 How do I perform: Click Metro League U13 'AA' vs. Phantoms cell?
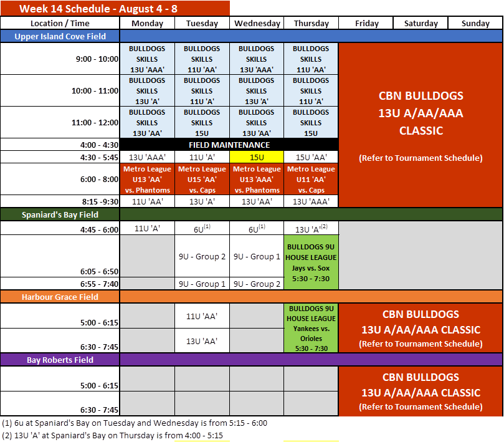(147, 179)
